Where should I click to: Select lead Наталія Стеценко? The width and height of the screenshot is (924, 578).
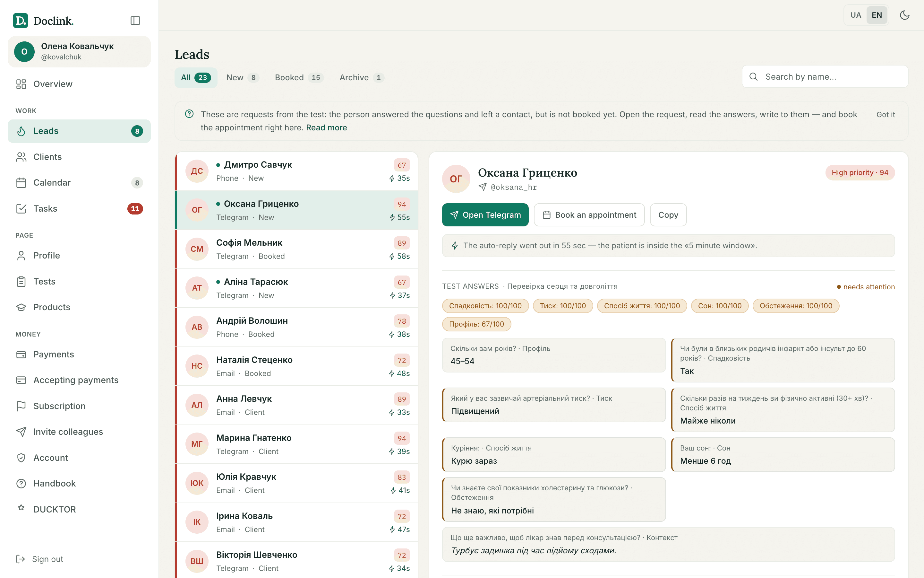point(297,366)
